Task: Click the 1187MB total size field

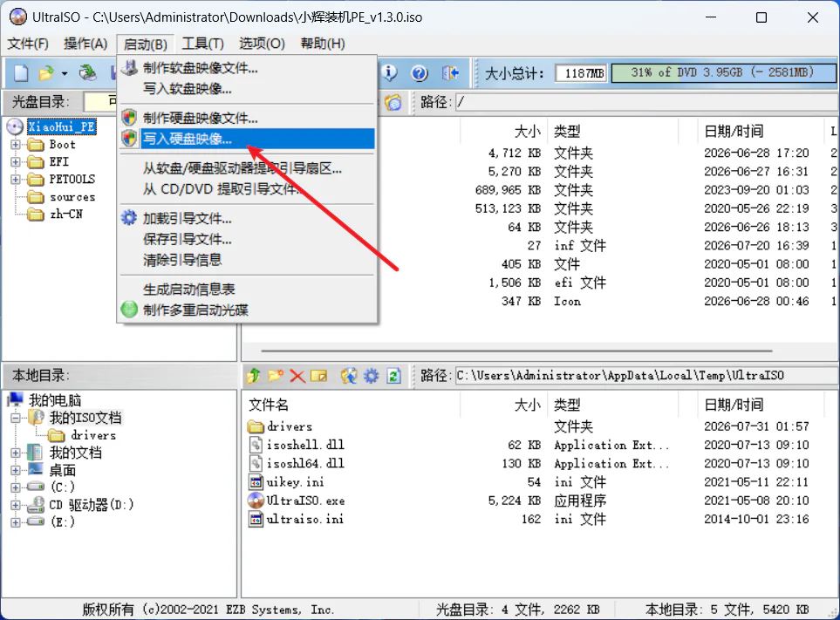Action: 581,73
